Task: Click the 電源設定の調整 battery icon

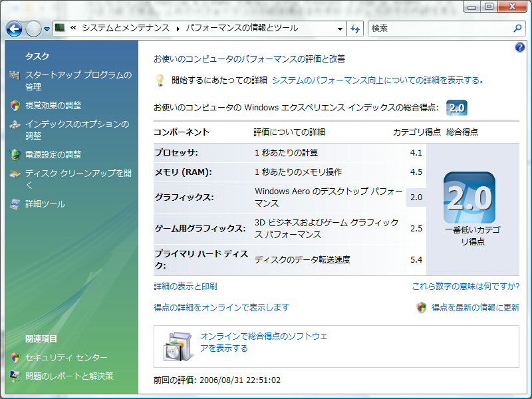Action: 15,154
